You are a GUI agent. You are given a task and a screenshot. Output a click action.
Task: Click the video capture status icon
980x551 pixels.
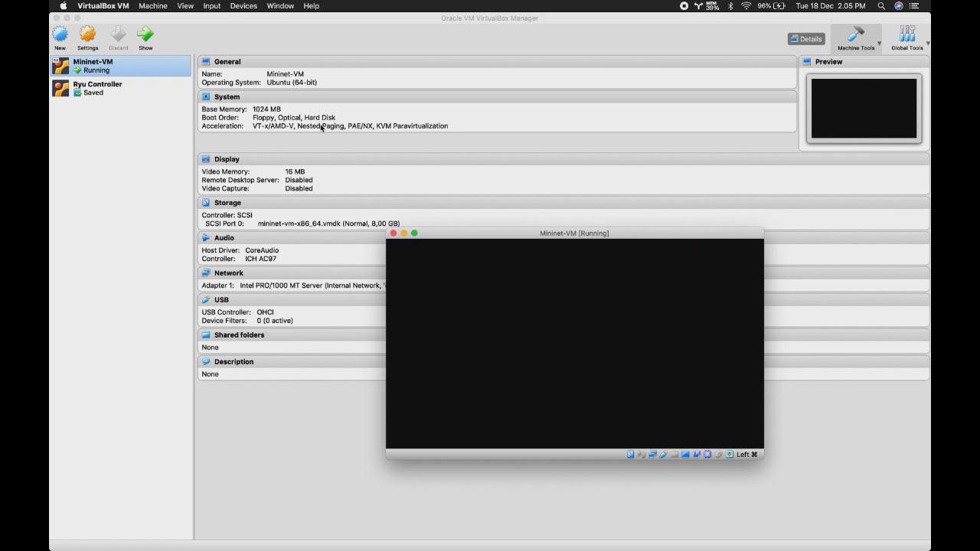point(697,455)
